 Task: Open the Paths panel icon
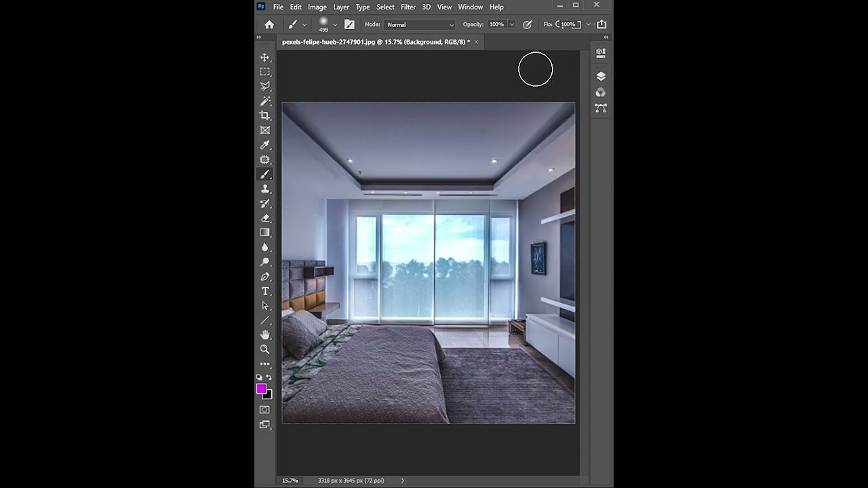[x=601, y=108]
